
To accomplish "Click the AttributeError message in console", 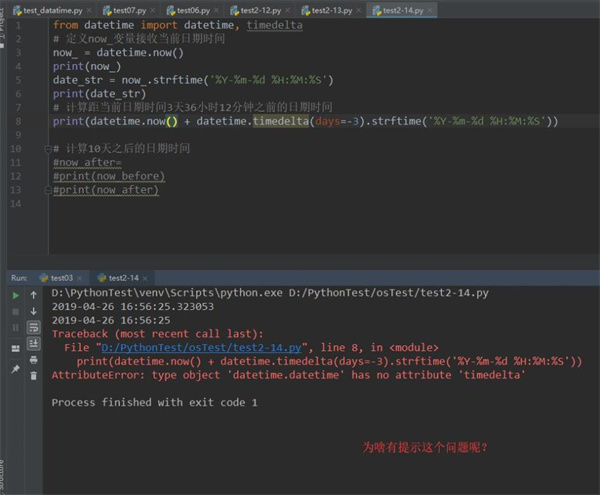I will pyautogui.click(x=289, y=375).
